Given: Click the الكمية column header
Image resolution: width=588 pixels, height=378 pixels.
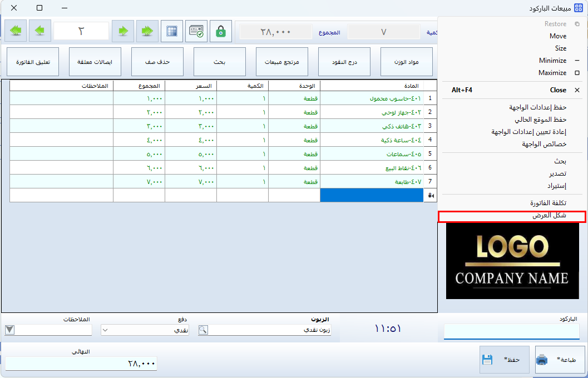Looking at the screenshot, I should coord(243,86).
